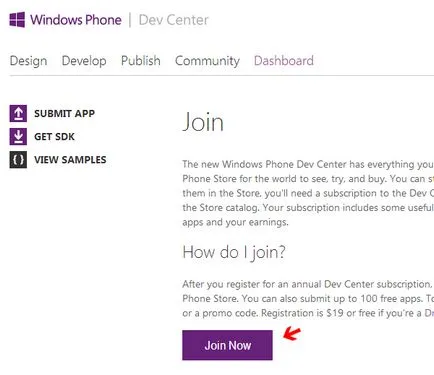The image size is (434, 375).
Task: Click the View Samples braces icon
Action: pyautogui.click(x=18, y=160)
